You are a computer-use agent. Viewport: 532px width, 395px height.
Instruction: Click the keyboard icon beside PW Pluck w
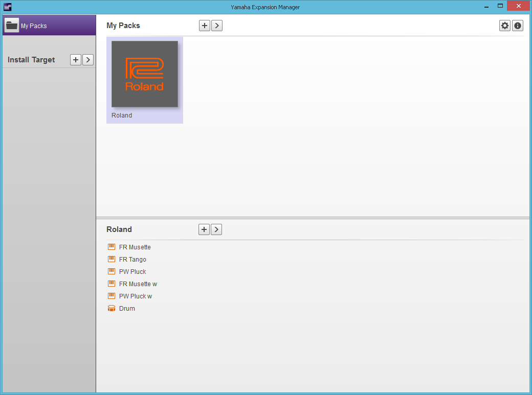pyautogui.click(x=112, y=296)
